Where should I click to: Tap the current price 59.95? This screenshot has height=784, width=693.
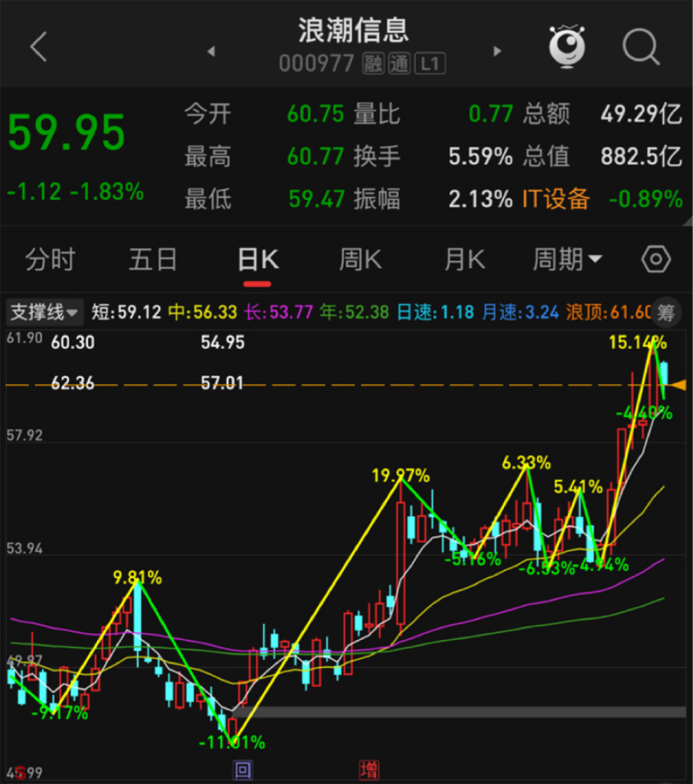[67, 132]
